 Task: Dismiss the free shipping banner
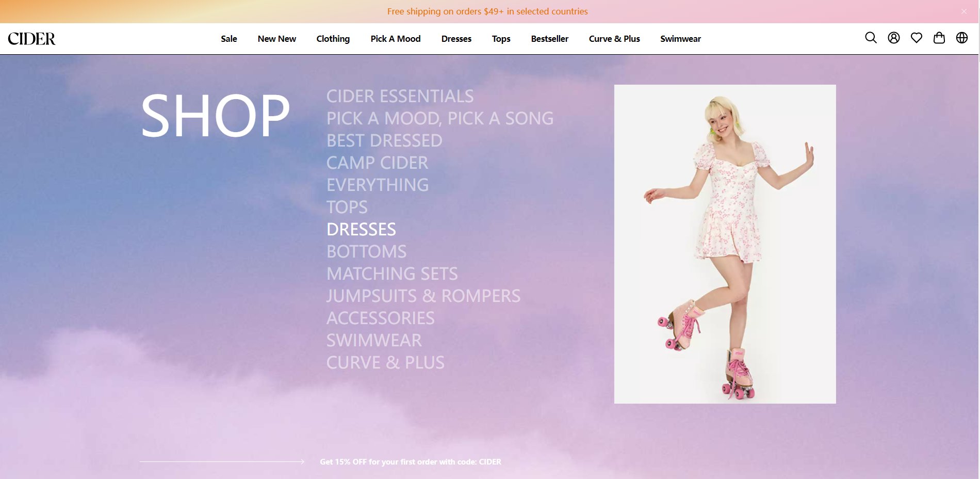[x=963, y=11]
